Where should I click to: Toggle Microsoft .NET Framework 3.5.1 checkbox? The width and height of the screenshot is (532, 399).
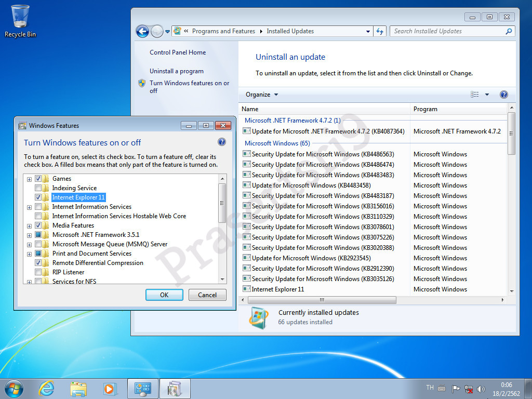[x=38, y=234]
